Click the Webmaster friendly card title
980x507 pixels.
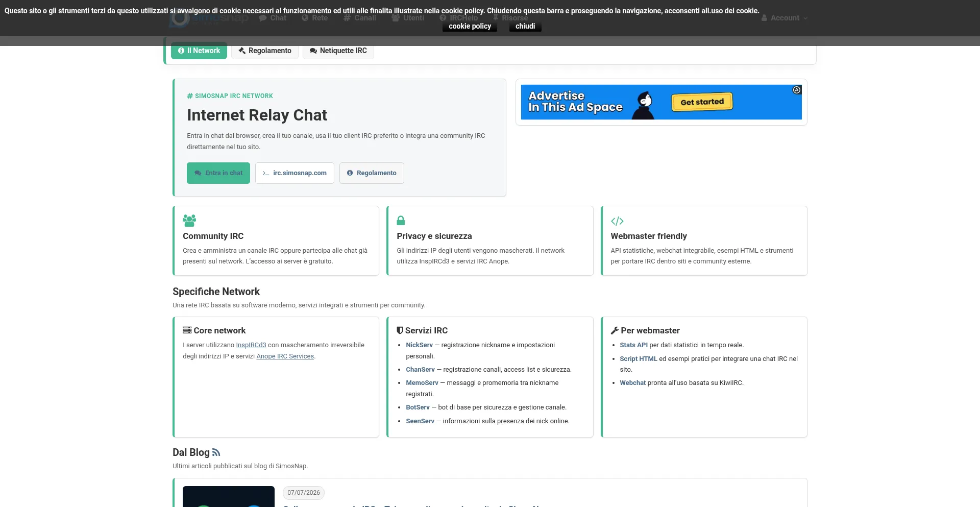[649, 236]
